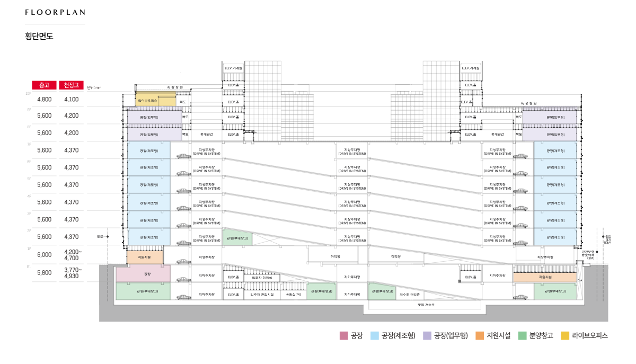Click the left orange 지원시설 room
Viewport: 636px width, 364px height.
[145, 257]
